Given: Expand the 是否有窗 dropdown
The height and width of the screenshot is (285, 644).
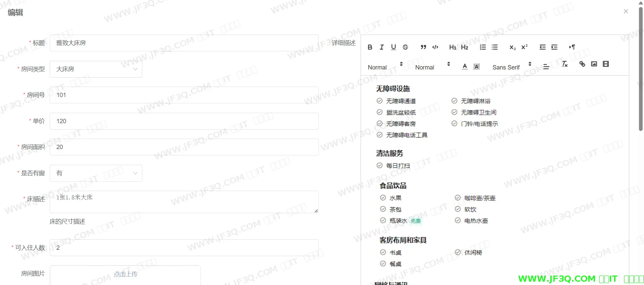Looking at the screenshot, I should (x=96, y=173).
